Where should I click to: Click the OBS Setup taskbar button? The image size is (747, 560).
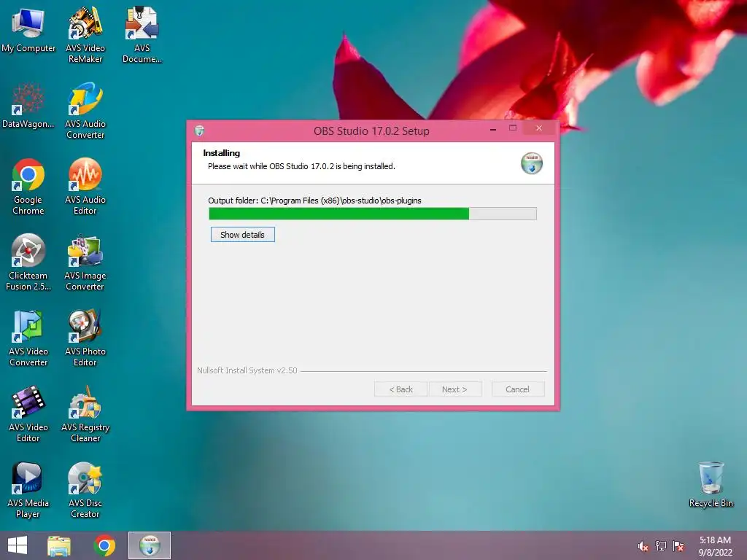coord(150,545)
